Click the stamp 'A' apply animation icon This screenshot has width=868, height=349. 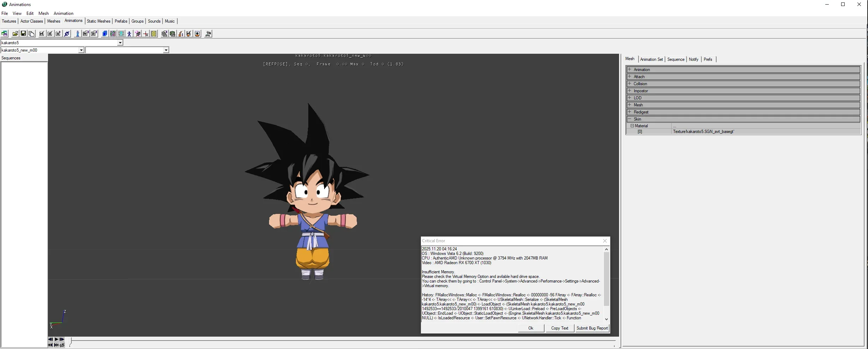[x=208, y=34]
